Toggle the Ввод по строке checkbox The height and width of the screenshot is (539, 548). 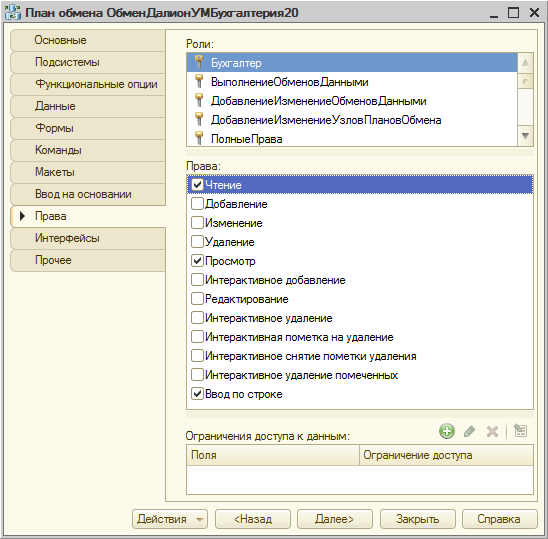(x=197, y=394)
